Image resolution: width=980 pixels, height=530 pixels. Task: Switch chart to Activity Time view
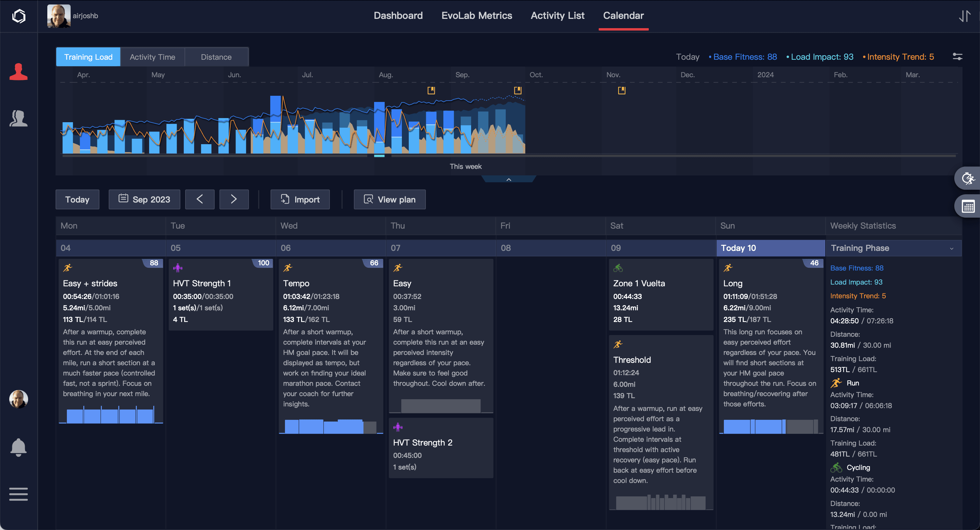pos(152,57)
